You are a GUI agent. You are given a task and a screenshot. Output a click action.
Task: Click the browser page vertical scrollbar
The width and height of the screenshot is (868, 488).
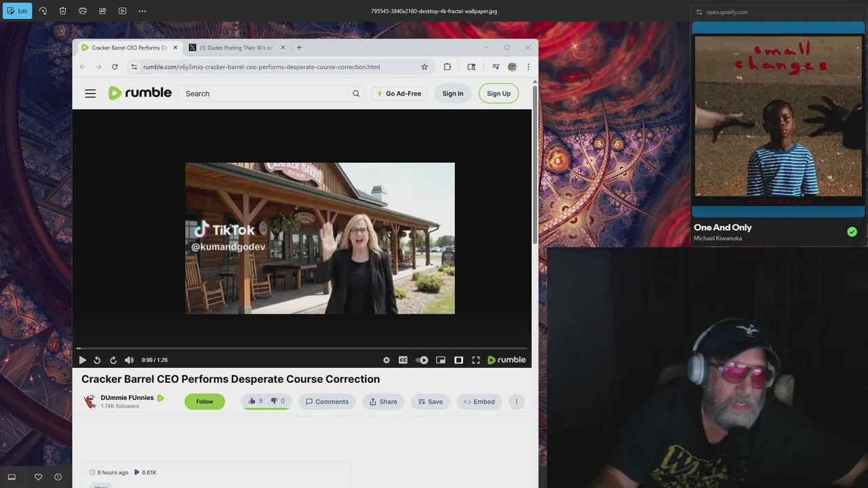click(535, 165)
